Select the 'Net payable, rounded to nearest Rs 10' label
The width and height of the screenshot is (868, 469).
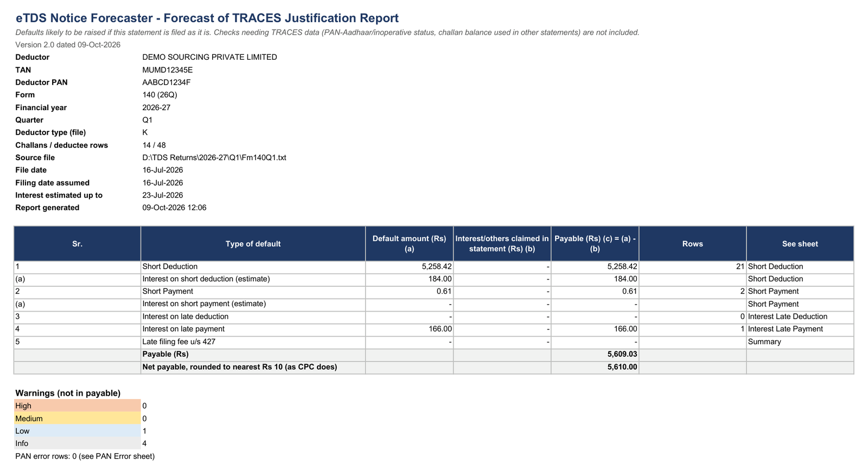click(x=253, y=367)
